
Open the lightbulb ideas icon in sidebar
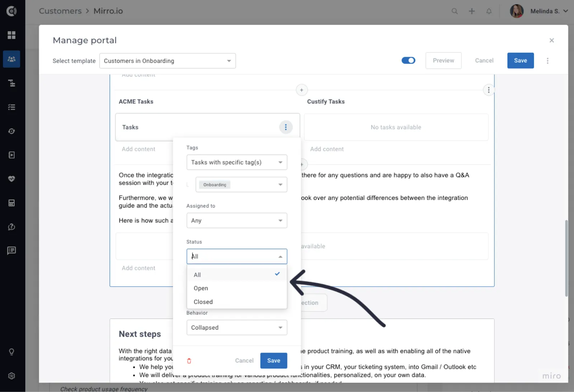[x=11, y=352]
